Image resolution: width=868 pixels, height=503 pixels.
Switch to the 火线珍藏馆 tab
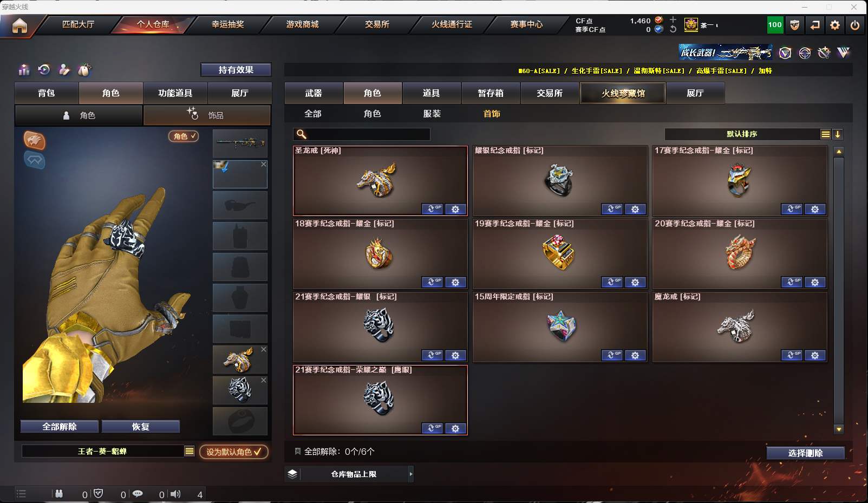[x=623, y=93]
